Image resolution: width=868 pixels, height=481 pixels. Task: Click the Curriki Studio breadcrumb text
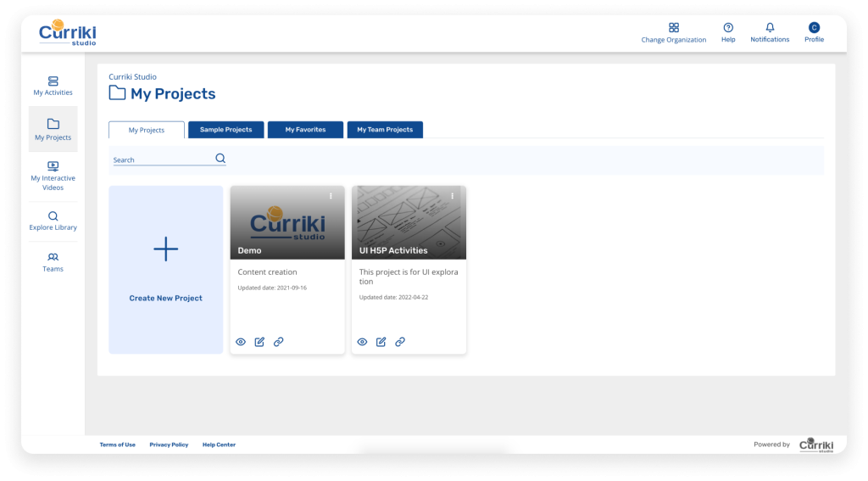click(132, 76)
